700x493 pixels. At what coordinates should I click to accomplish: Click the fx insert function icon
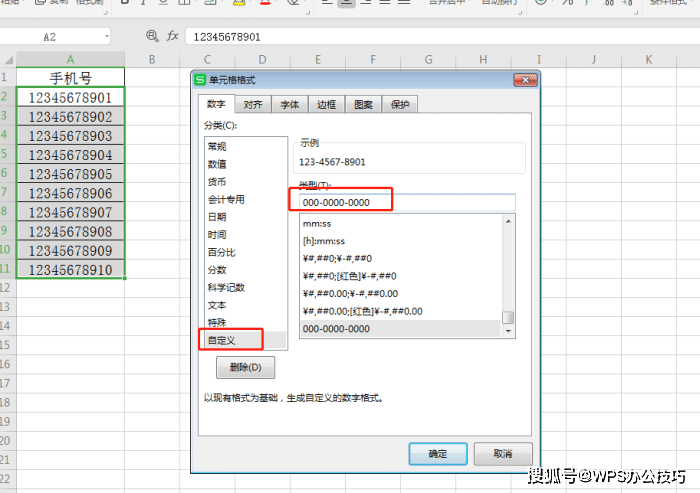[x=172, y=35]
